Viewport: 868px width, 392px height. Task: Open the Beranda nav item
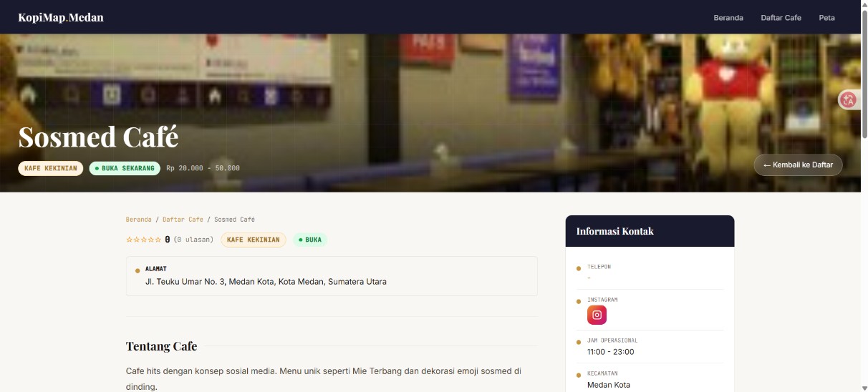(x=728, y=18)
